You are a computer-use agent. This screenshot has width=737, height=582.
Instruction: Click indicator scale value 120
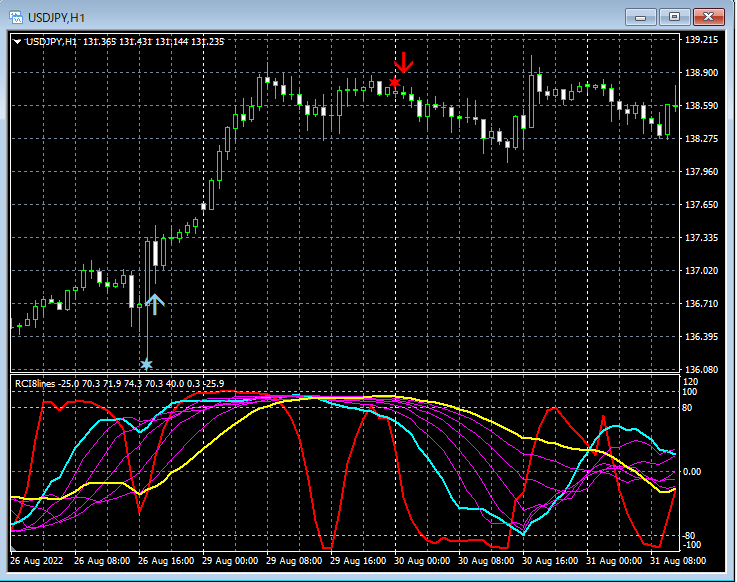click(x=691, y=382)
